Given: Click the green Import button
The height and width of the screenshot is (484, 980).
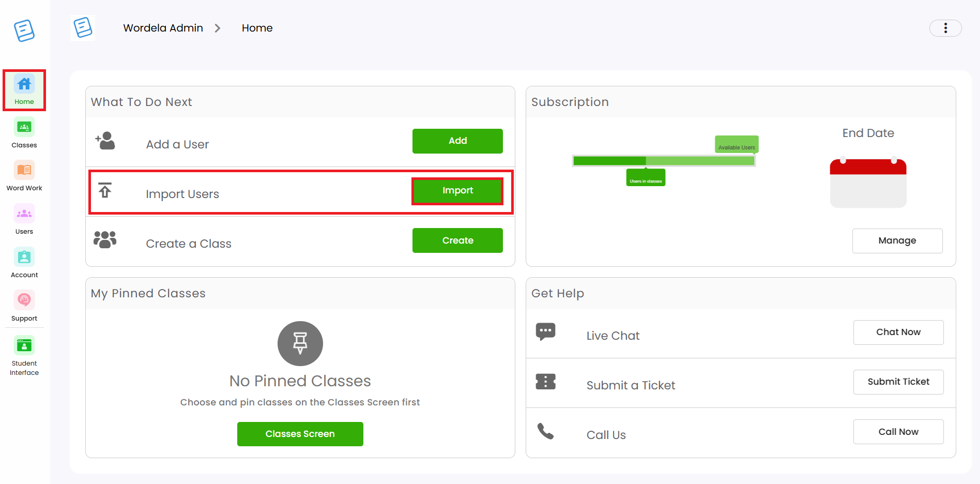Looking at the screenshot, I should click(457, 191).
